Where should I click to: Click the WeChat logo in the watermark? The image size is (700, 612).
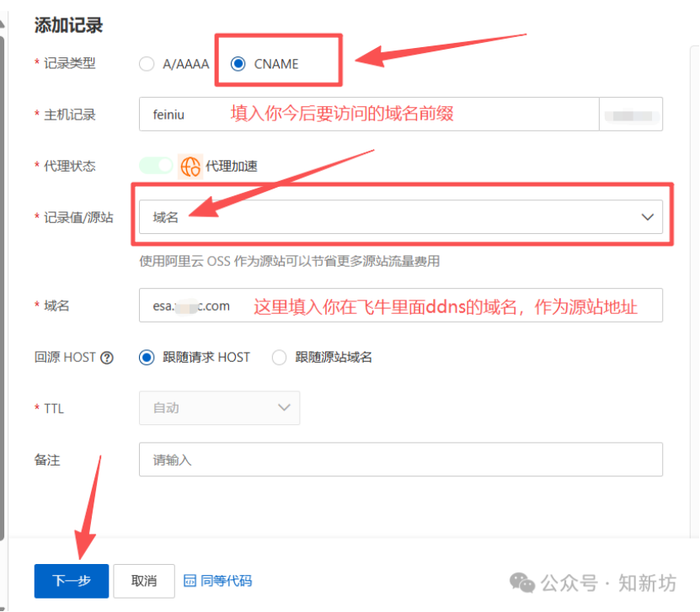pyautogui.click(x=523, y=583)
